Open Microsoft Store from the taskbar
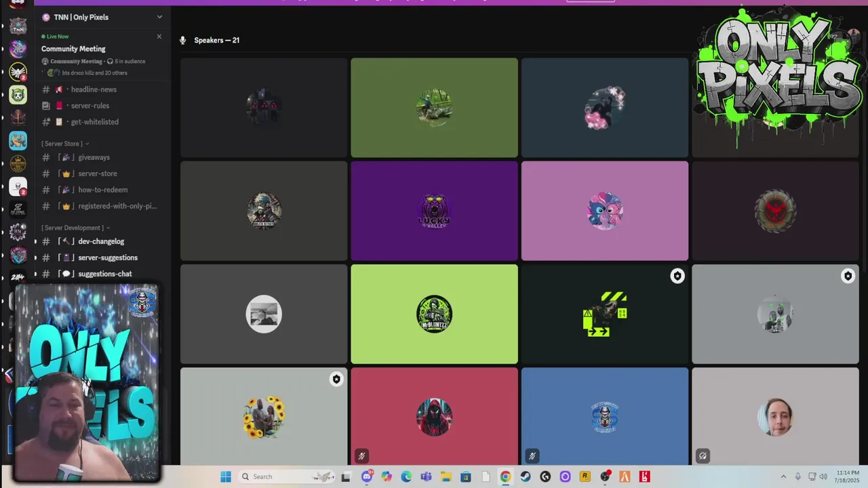The image size is (868, 488). point(466,476)
